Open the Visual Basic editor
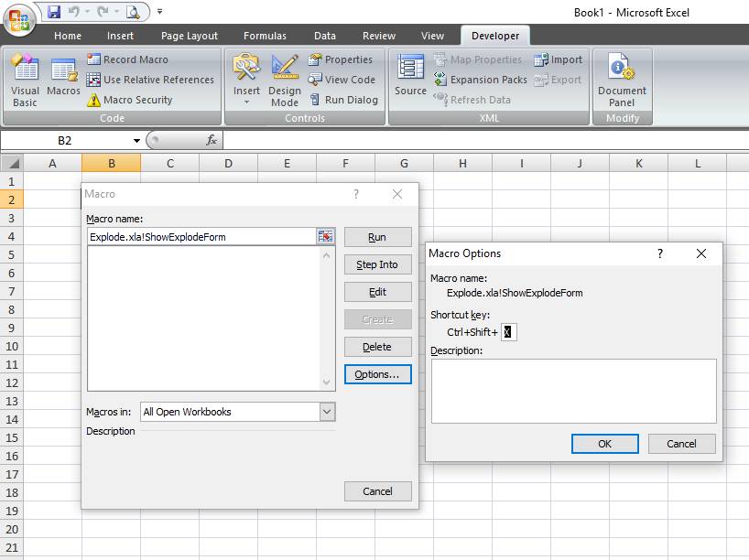 click(x=25, y=80)
